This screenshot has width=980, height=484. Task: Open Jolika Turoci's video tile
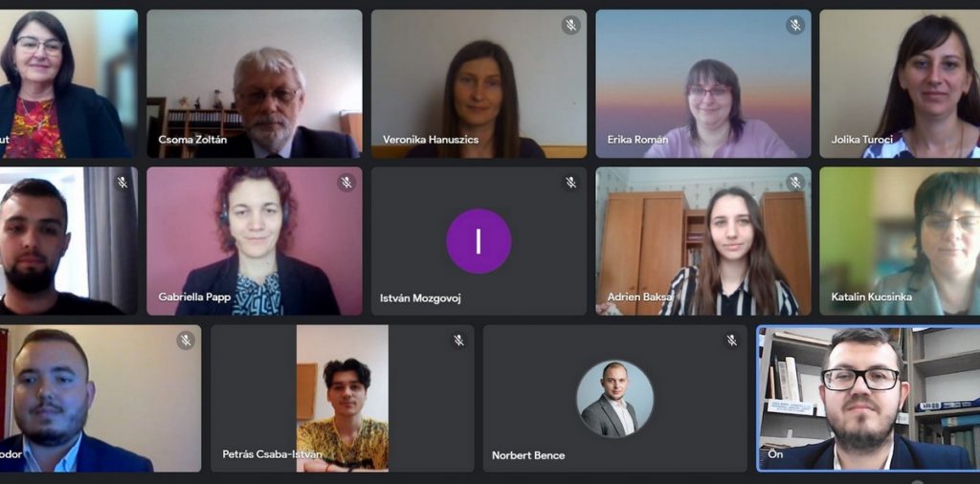point(900,83)
